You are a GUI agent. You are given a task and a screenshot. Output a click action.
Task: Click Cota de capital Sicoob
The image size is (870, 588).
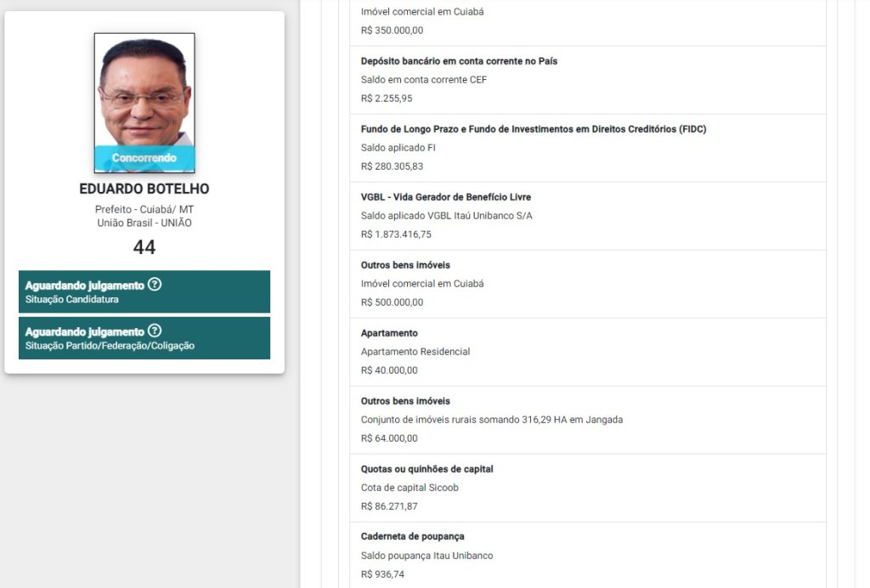pyautogui.click(x=410, y=488)
